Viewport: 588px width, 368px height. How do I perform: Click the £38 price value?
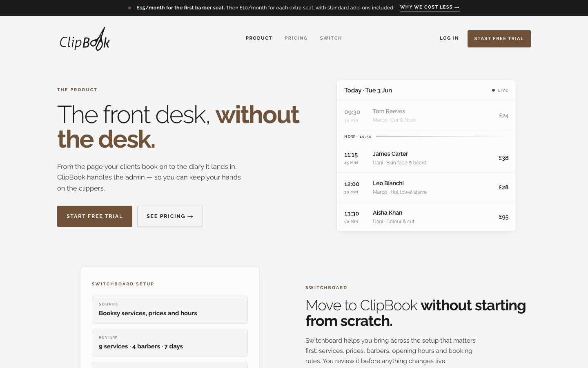(x=503, y=158)
